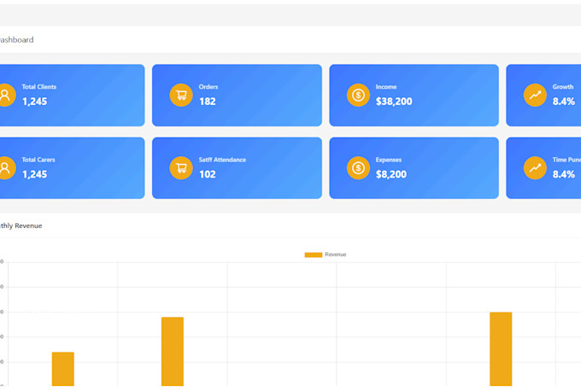Click the second revenue bar in chart
The image size is (581, 392).
pos(173,352)
